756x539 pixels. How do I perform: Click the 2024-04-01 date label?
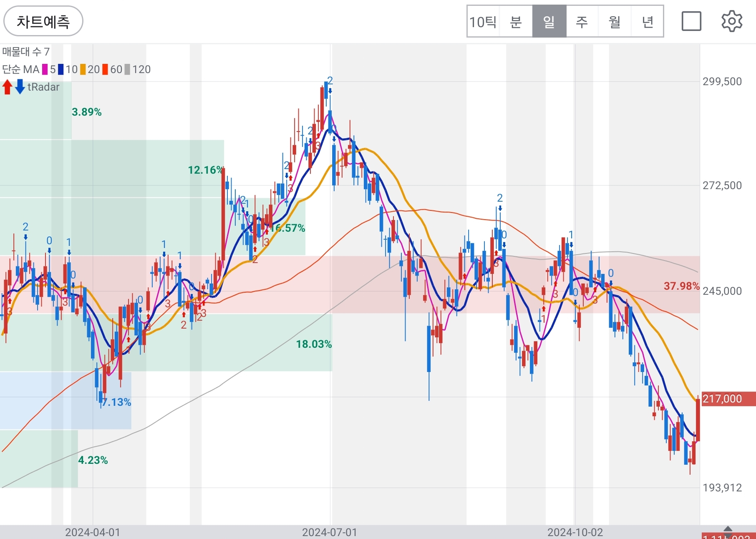(93, 532)
